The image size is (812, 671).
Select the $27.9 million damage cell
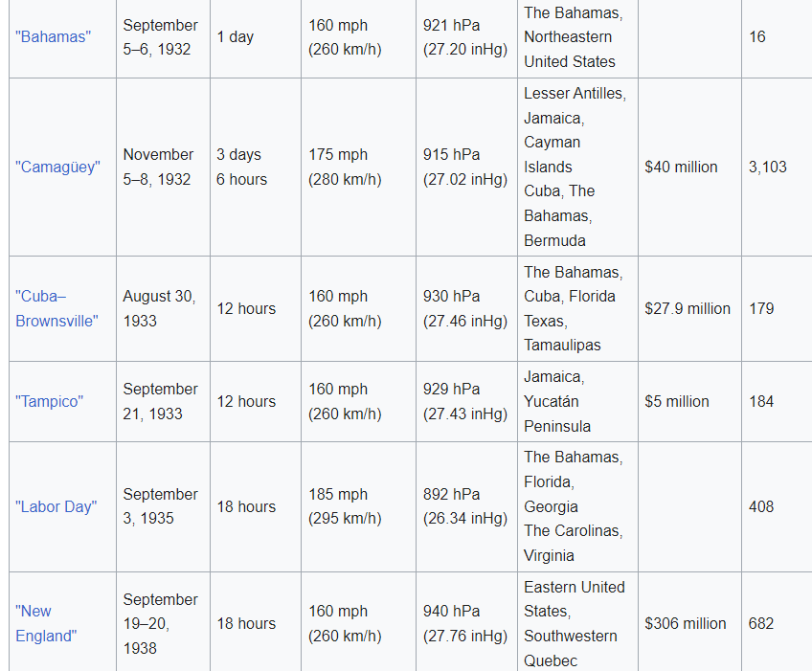pos(688,308)
